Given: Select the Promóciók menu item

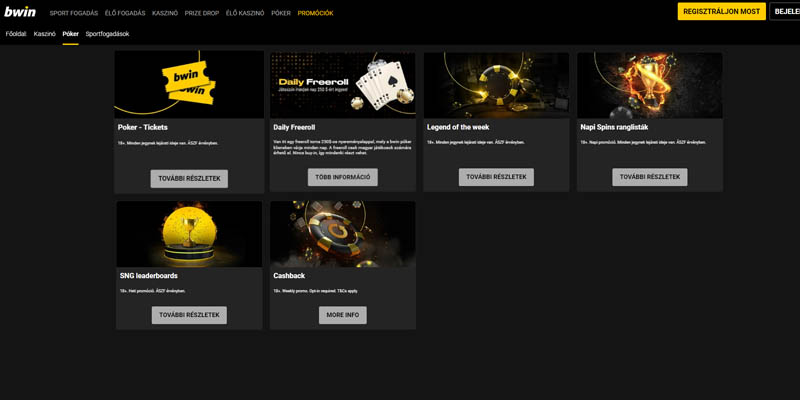Looking at the screenshot, I should [x=315, y=13].
